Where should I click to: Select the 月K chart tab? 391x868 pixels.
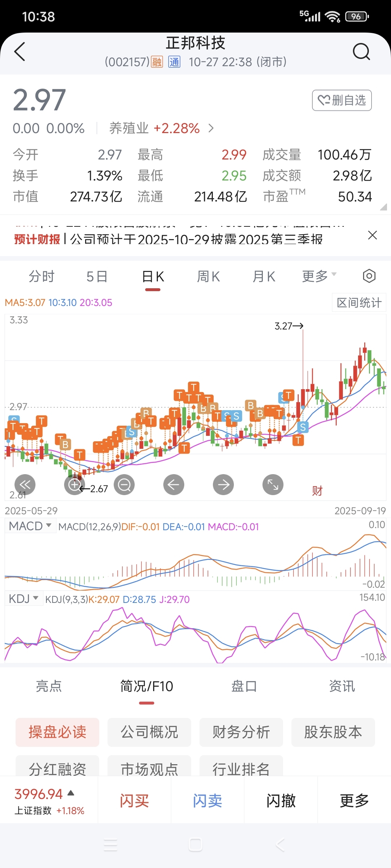tap(264, 276)
